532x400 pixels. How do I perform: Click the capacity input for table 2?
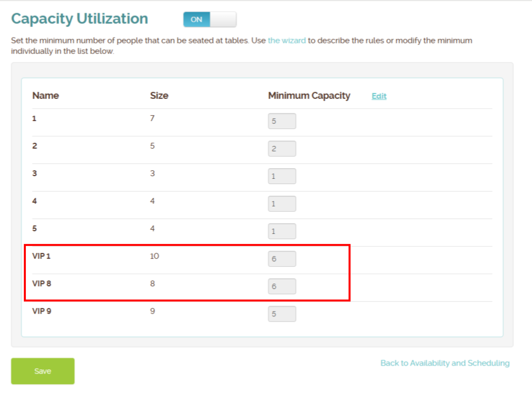282,148
